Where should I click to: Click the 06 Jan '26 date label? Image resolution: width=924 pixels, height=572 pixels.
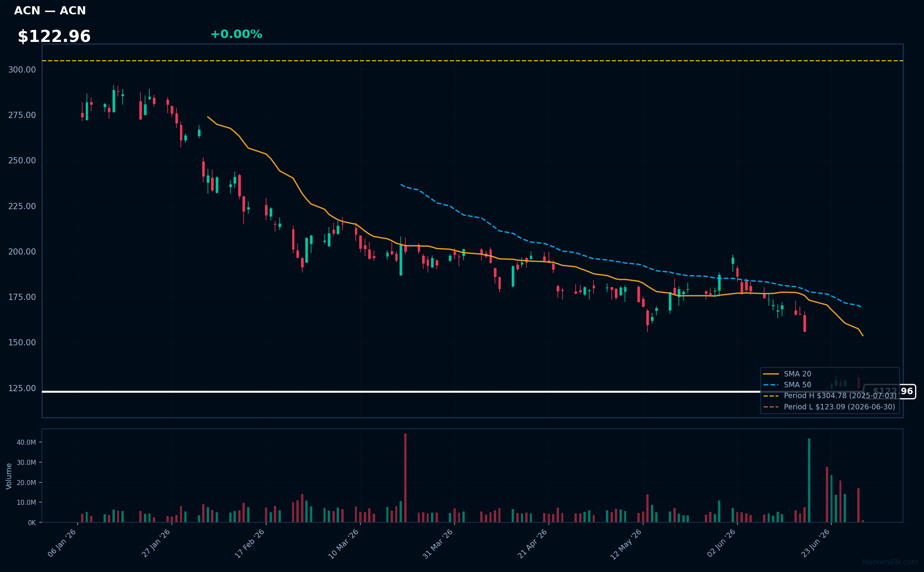(62, 543)
